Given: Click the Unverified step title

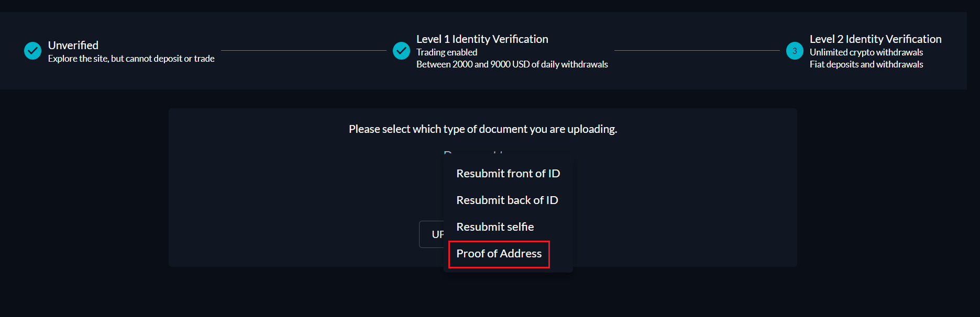Looking at the screenshot, I should tap(73, 46).
